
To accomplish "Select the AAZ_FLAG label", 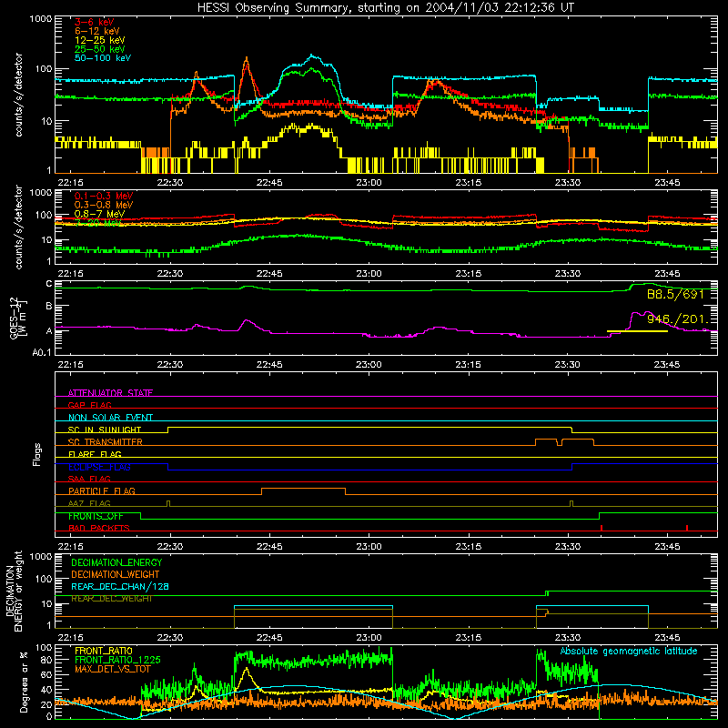I will click(89, 503).
